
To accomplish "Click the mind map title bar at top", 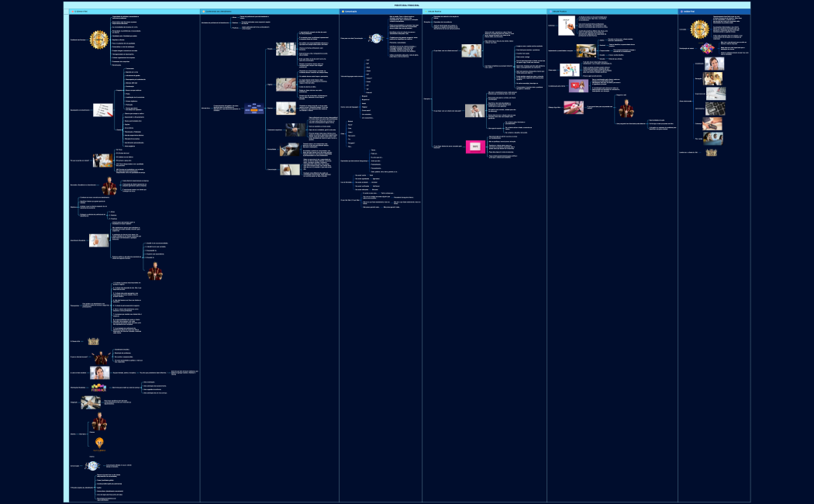I will point(407,5).
